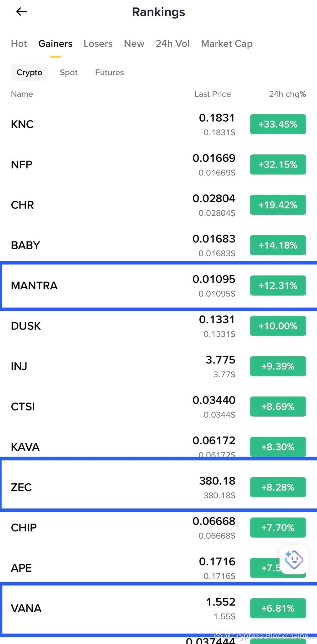Image resolution: width=317 pixels, height=644 pixels.
Task: Open the CHIP coin row
Action: click(x=158, y=527)
